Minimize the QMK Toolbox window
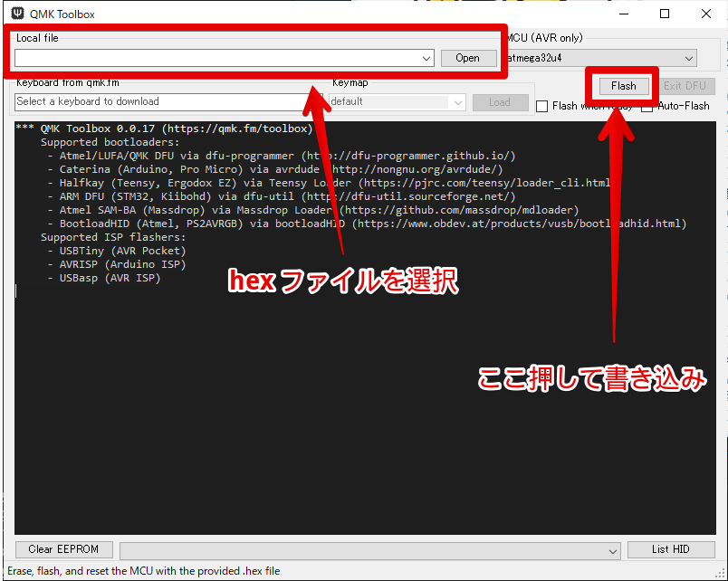728x581 pixels. 624,14
